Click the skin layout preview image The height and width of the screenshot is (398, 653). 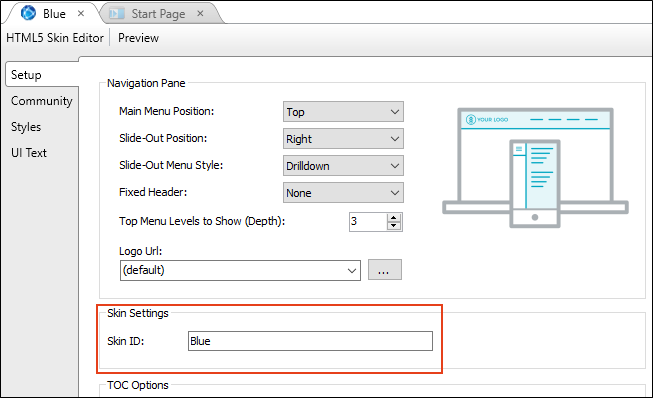click(535, 168)
